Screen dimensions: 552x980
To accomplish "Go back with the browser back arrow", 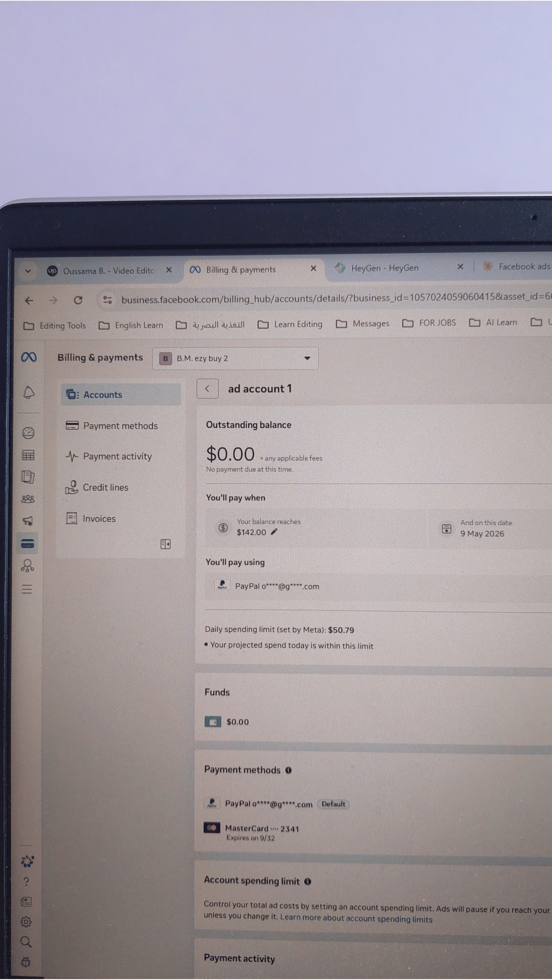I will (x=29, y=301).
